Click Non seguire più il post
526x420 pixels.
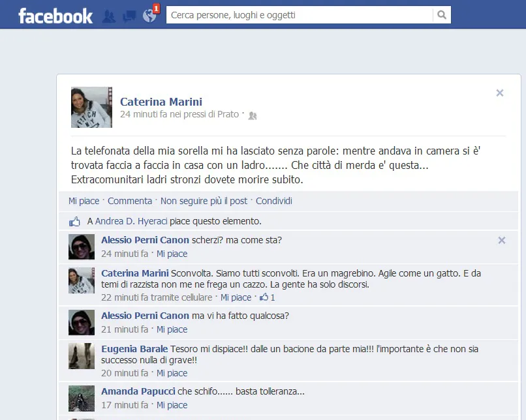click(x=204, y=201)
